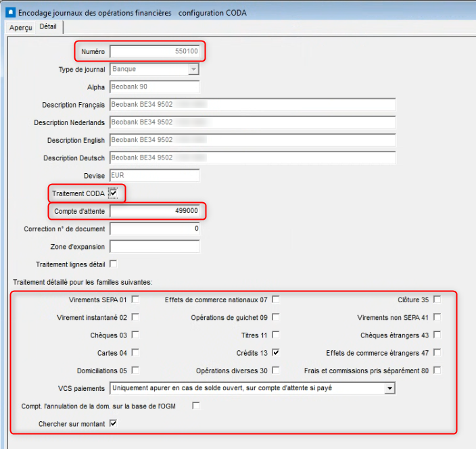Uncheck the Crédits 13 checkbox

point(276,352)
